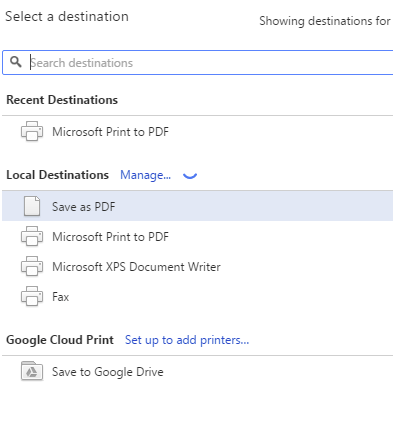Choose Save as PDF destination
This screenshot has width=393, height=435.
[x=197, y=206]
